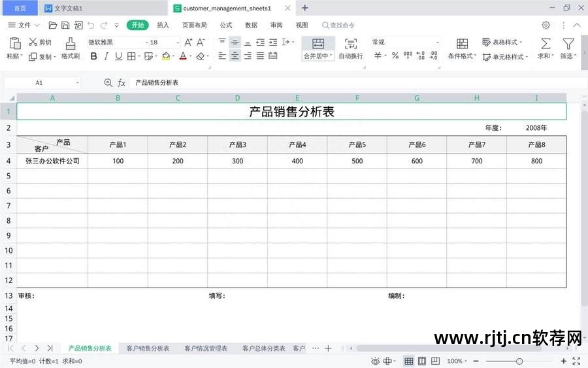Expand the name box A1 dropdown arrow
The image size is (588, 368).
tap(77, 82)
